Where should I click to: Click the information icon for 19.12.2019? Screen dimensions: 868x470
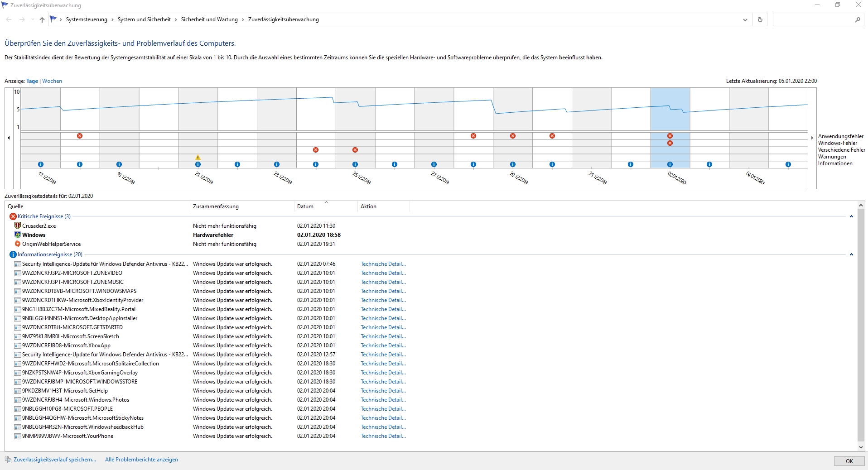(x=119, y=164)
